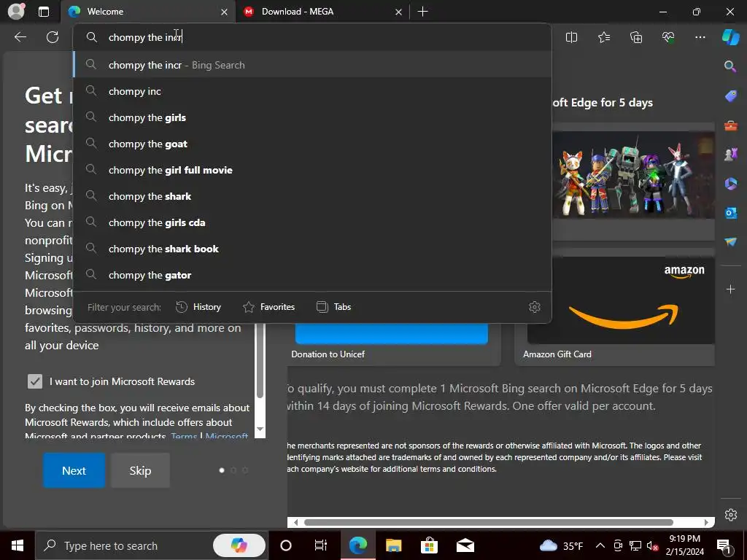Image resolution: width=747 pixels, height=560 pixels.
Task: Open Settings and more ellipsis menu
Action: (700, 37)
